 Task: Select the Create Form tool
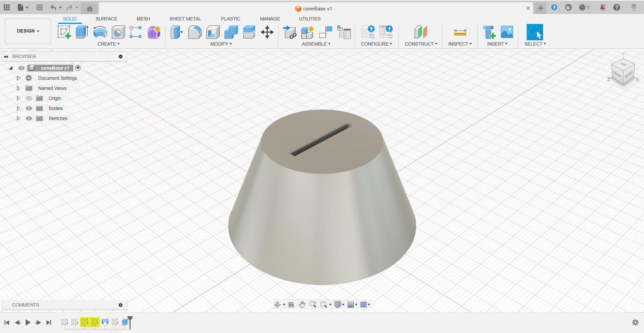click(x=154, y=32)
